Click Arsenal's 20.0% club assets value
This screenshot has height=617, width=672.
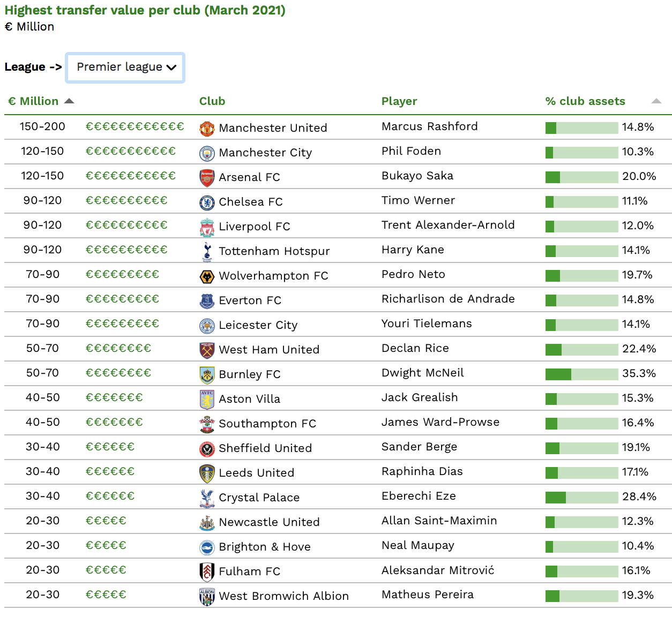click(639, 176)
